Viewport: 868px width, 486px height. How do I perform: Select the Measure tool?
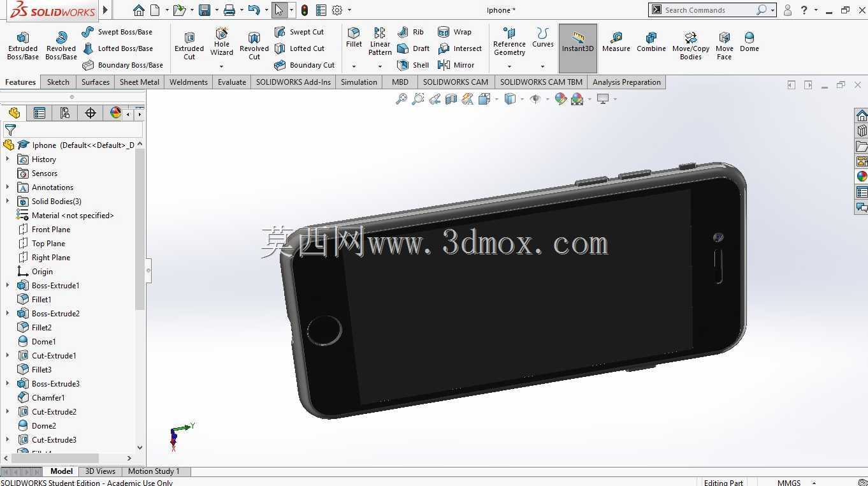coord(616,42)
